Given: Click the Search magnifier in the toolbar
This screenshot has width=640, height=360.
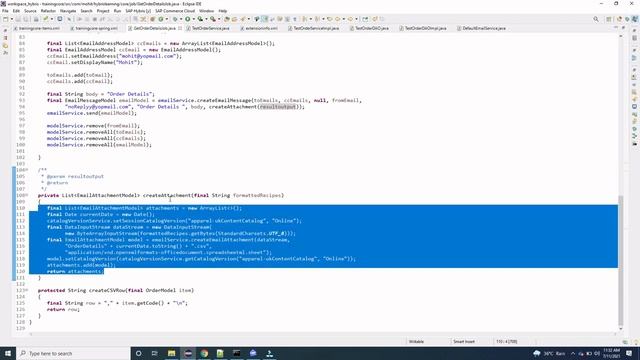Looking at the screenshot, I should pyautogui.click(x=596, y=19).
